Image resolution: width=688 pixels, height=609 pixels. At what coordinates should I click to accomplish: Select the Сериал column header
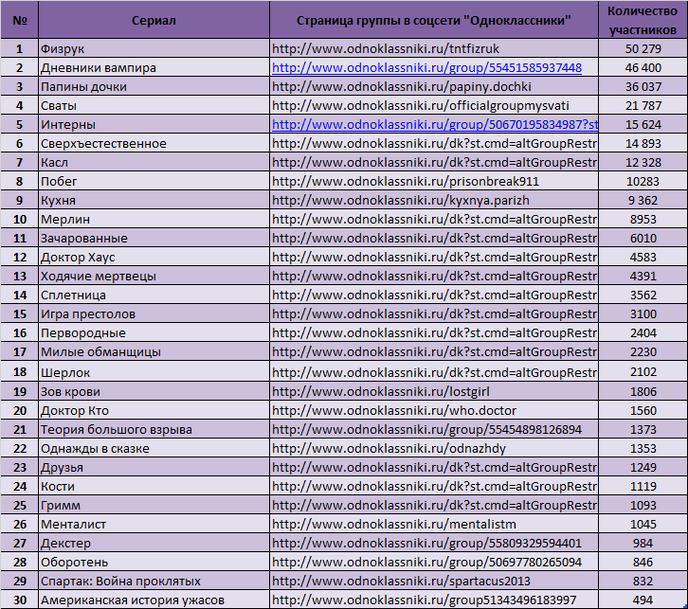click(154, 20)
